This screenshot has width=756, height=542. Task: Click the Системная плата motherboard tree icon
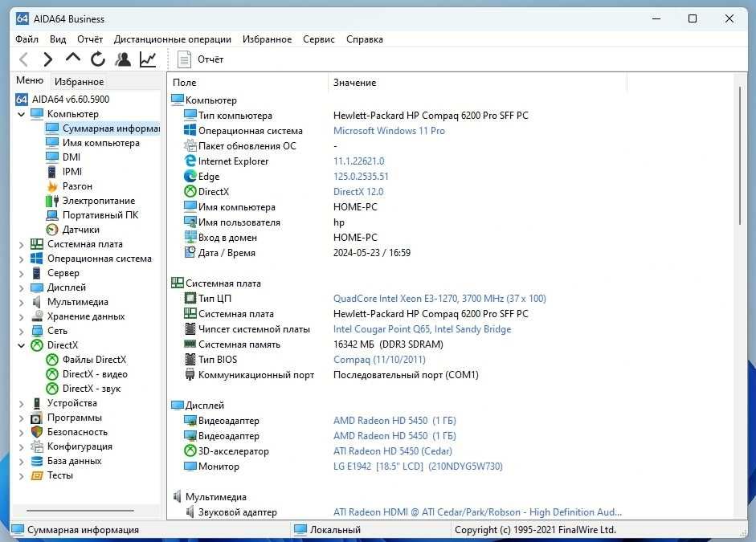pos(37,244)
